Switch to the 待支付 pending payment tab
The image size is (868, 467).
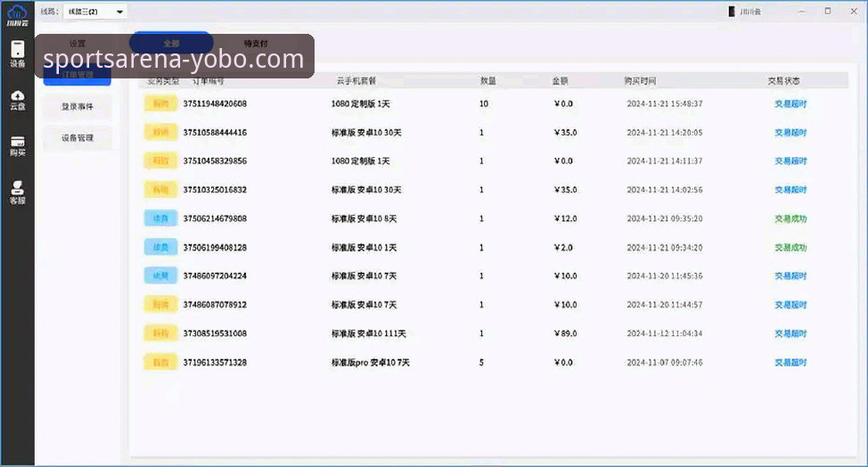256,43
